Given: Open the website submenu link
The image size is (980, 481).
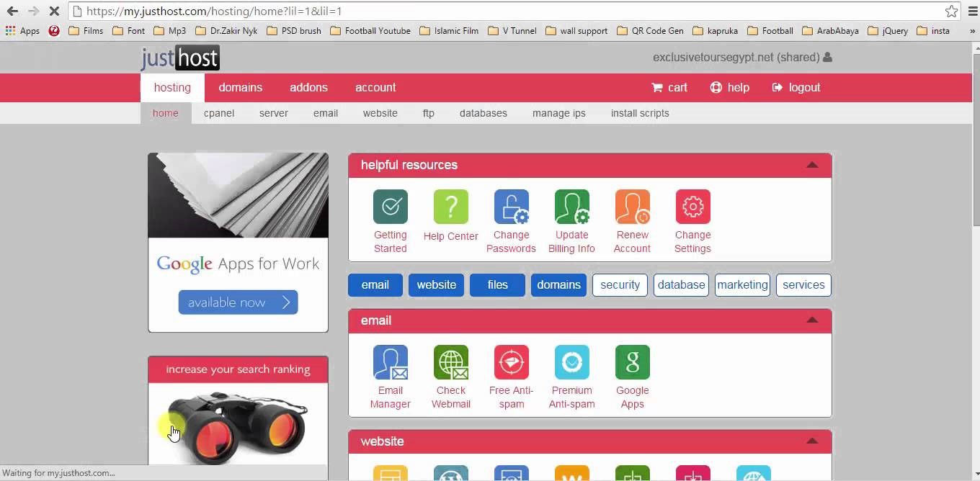Looking at the screenshot, I should click(380, 113).
